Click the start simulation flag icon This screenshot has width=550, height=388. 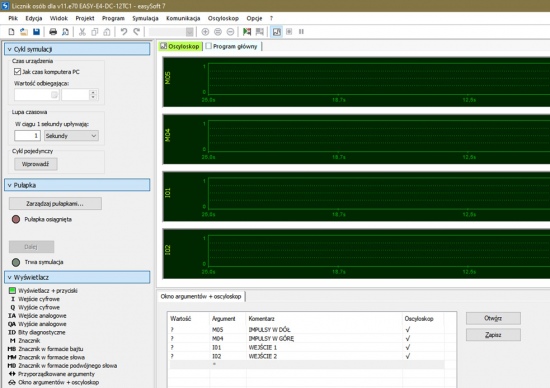(x=247, y=32)
